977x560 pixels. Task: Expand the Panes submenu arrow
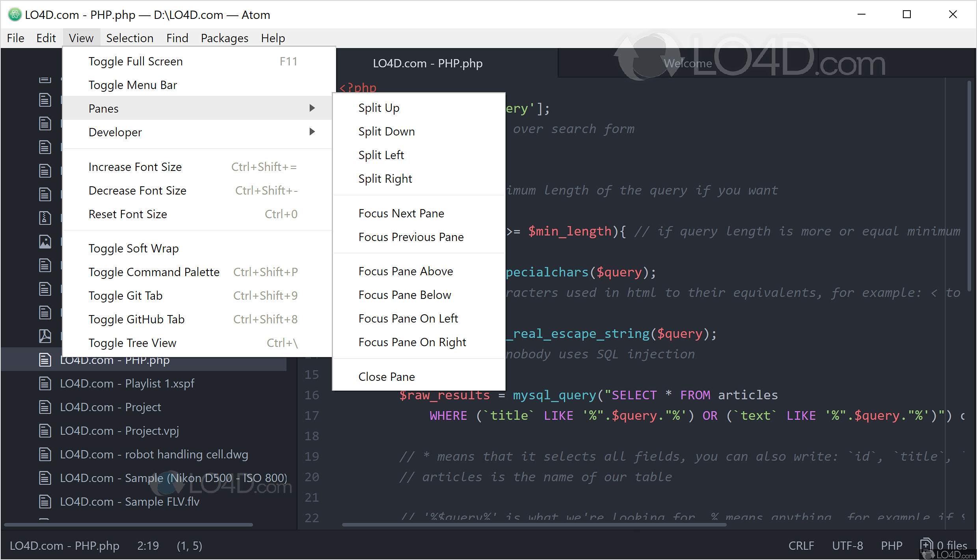(x=312, y=108)
